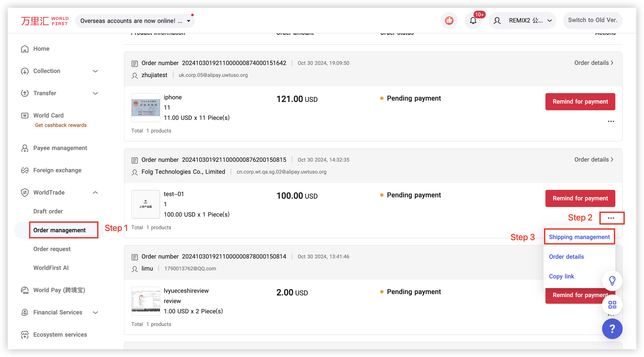Click the Home sidebar icon
This screenshot has height=357, width=644.
pyautogui.click(x=25, y=49)
